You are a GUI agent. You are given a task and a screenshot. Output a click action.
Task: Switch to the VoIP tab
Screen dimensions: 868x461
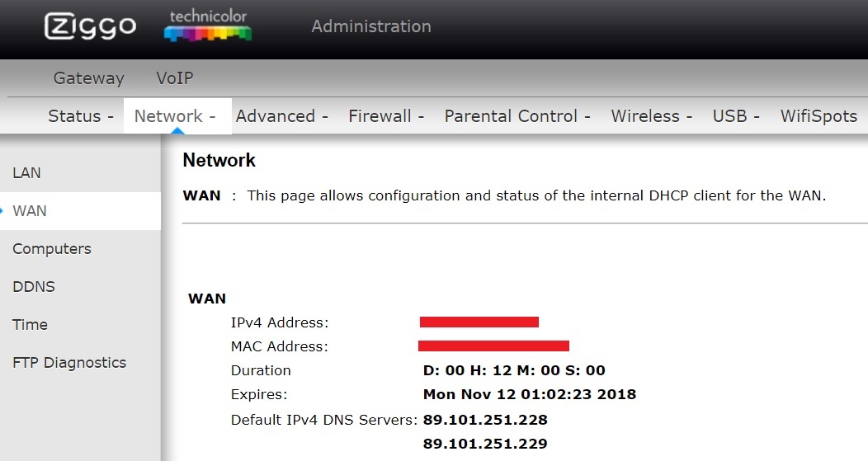click(x=174, y=78)
